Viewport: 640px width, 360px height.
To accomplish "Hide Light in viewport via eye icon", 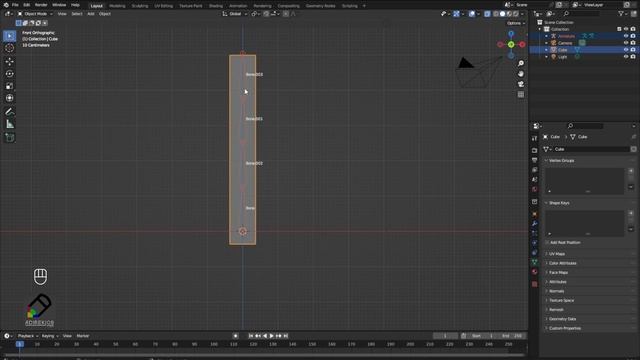I will (626, 57).
